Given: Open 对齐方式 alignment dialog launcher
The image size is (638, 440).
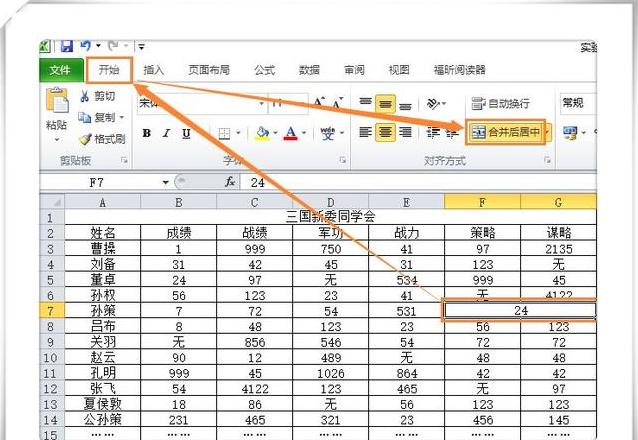Looking at the screenshot, I should tap(548, 160).
